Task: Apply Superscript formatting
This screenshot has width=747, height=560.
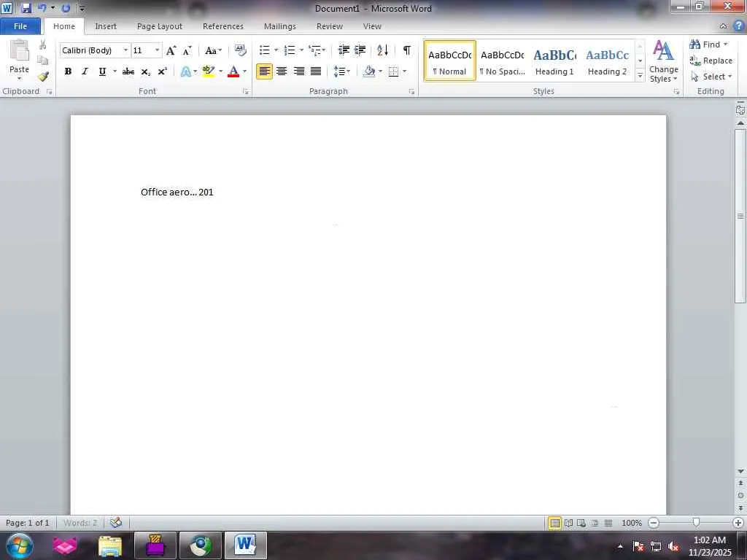Action: pyautogui.click(x=163, y=71)
